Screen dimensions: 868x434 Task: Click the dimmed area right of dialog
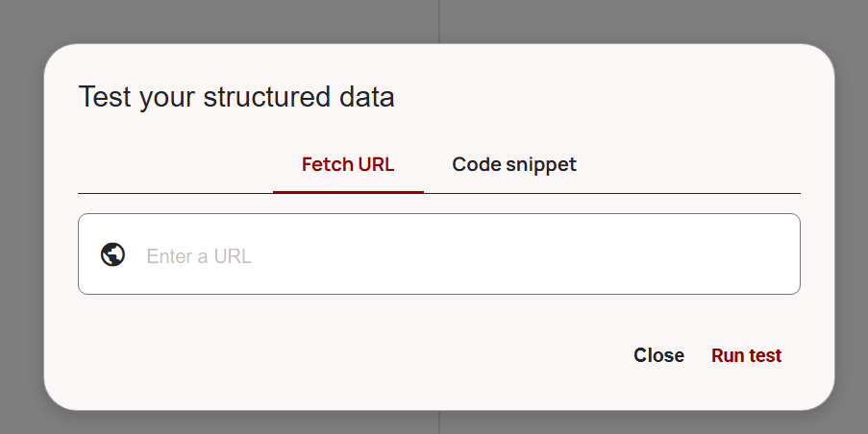(x=852, y=221)
